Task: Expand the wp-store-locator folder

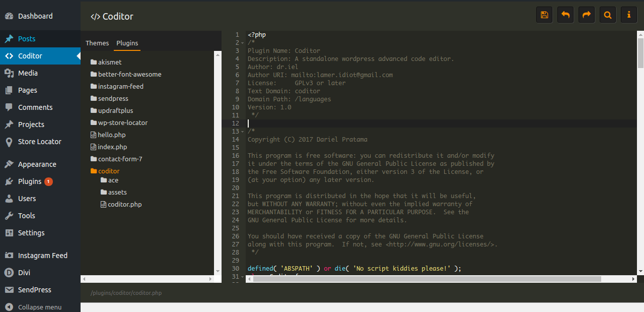Action: tap(119, 122)
